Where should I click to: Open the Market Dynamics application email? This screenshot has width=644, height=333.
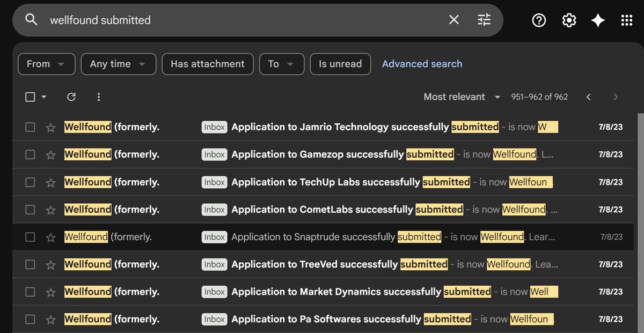[323, 292]
